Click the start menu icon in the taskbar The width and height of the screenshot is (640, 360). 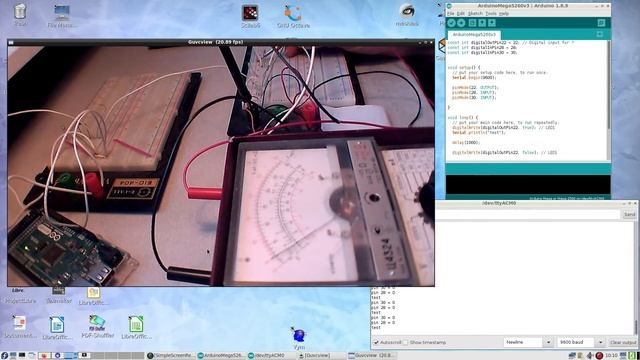point(4,356)
